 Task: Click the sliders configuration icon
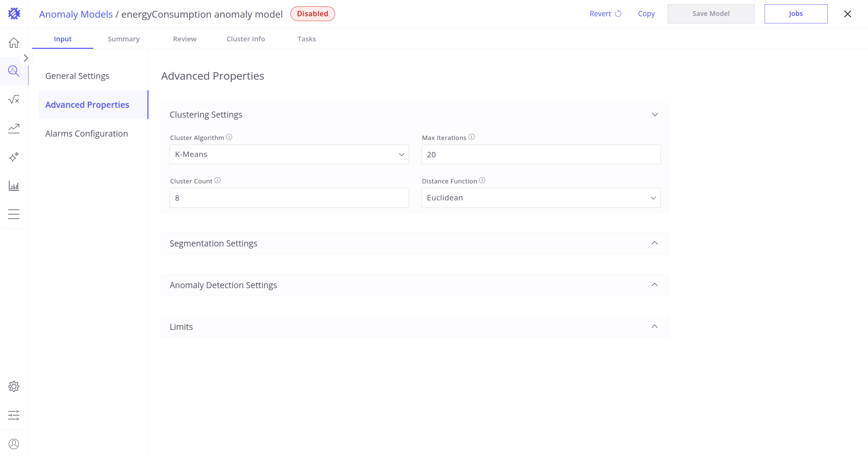tap(14, 415)
